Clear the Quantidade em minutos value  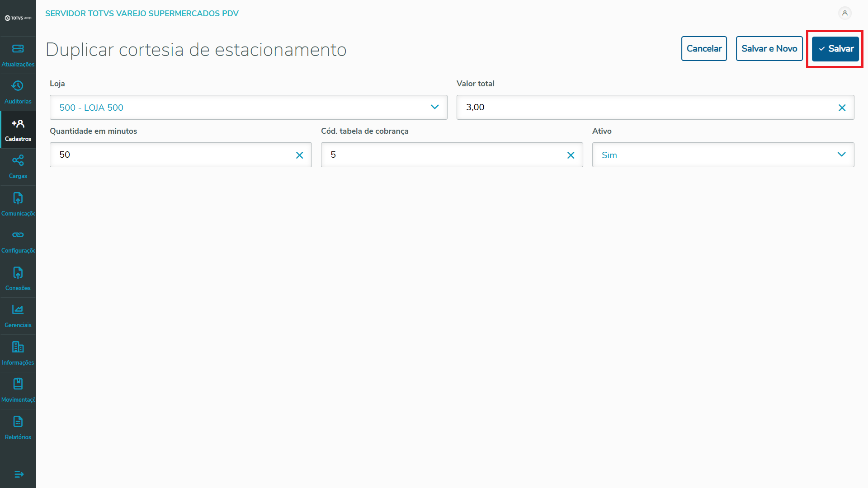click(299, 155)
